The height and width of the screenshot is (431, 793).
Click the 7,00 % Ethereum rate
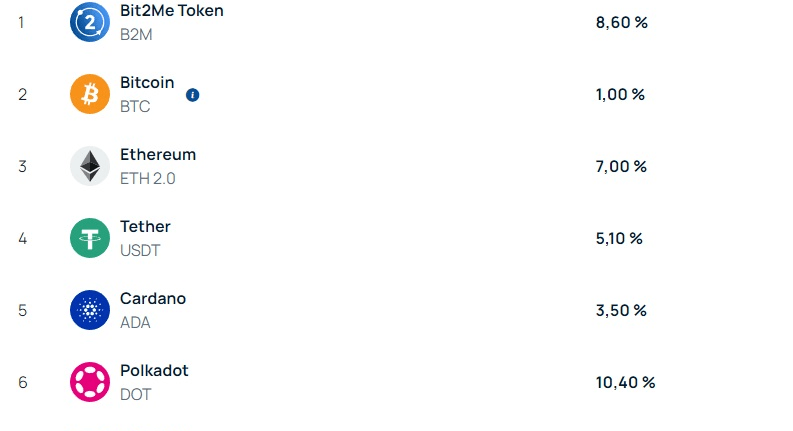[x=621, y=166]
